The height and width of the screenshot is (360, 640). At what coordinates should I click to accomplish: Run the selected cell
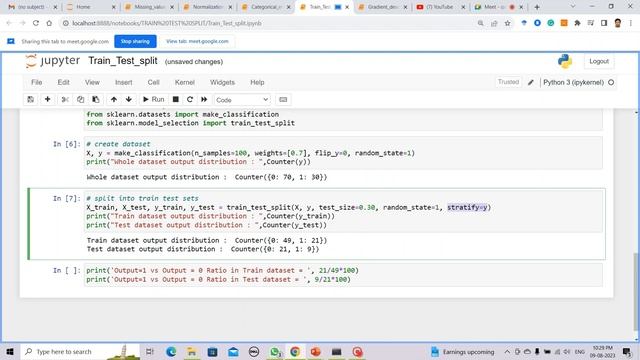(x=153, y=100)
